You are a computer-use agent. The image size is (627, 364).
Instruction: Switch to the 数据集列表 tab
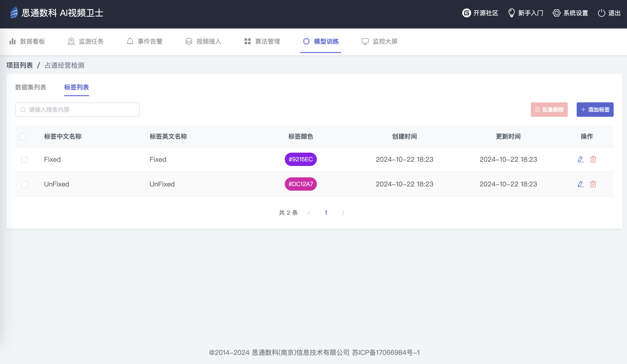pyautogui.click(x=31, y=87)
